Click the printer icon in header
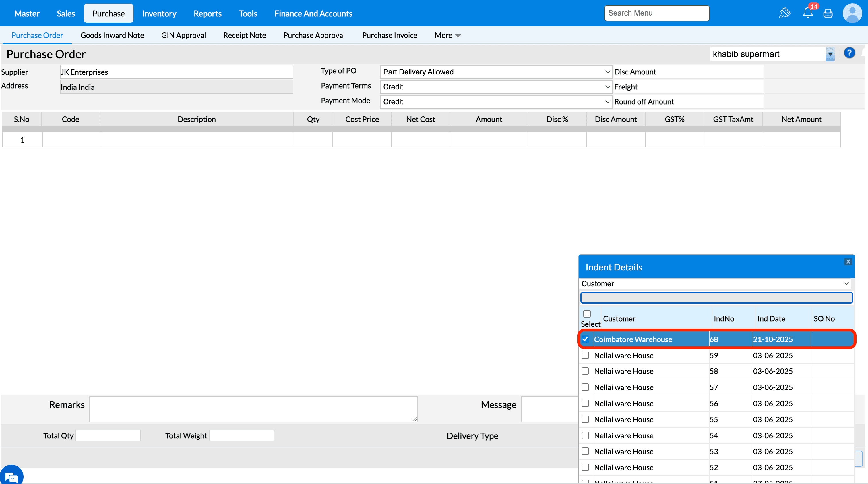This screenshot has width=868, height=484. [828, 14]
